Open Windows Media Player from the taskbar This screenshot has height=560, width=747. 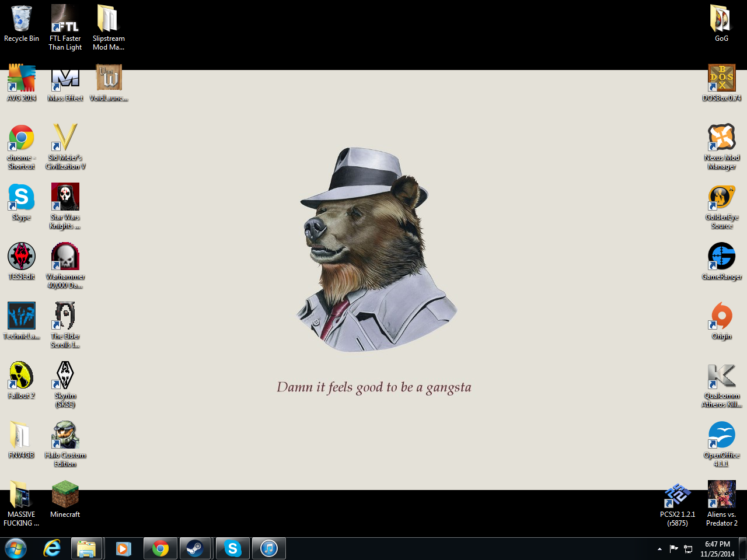tap(123, 549)
